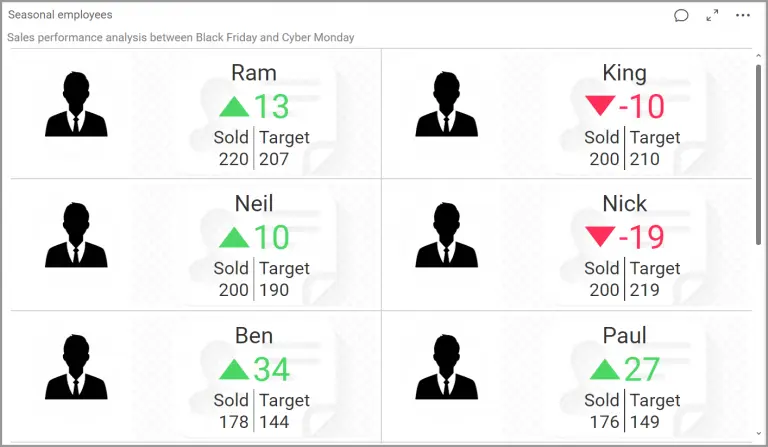Select the Seasonal employees widget title
The image size is (768, 447).
(x=60, y=15)
